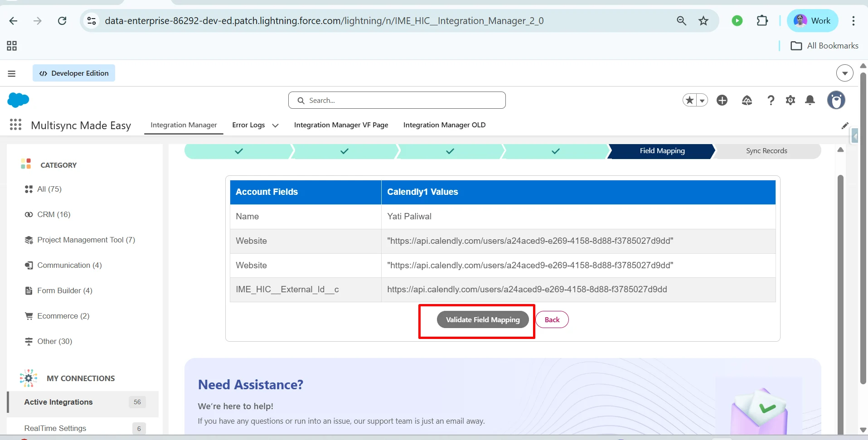Click the CATEGORY colored squares icon
The width and height of the screenshot is (868, 440).
click(x=26, y=164)
